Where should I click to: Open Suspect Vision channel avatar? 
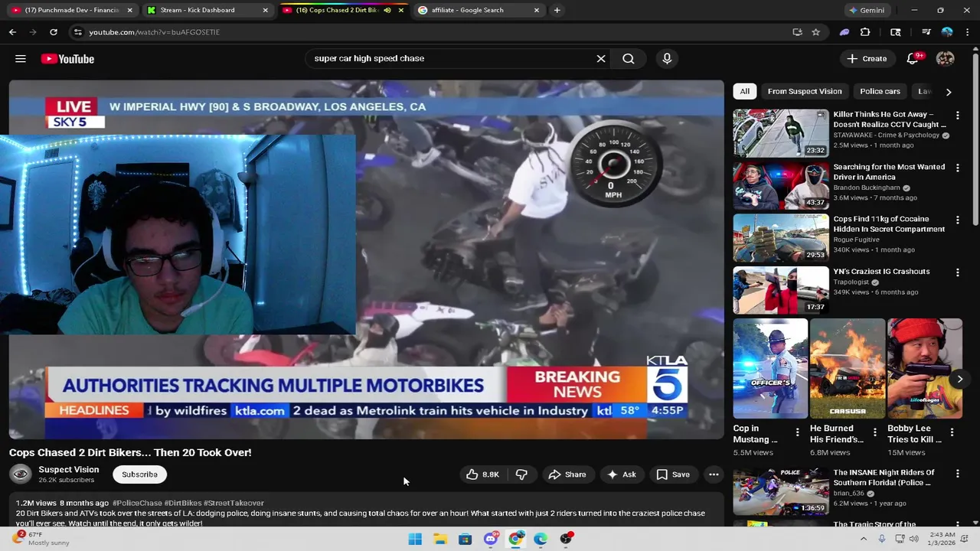tap(21, 474)
